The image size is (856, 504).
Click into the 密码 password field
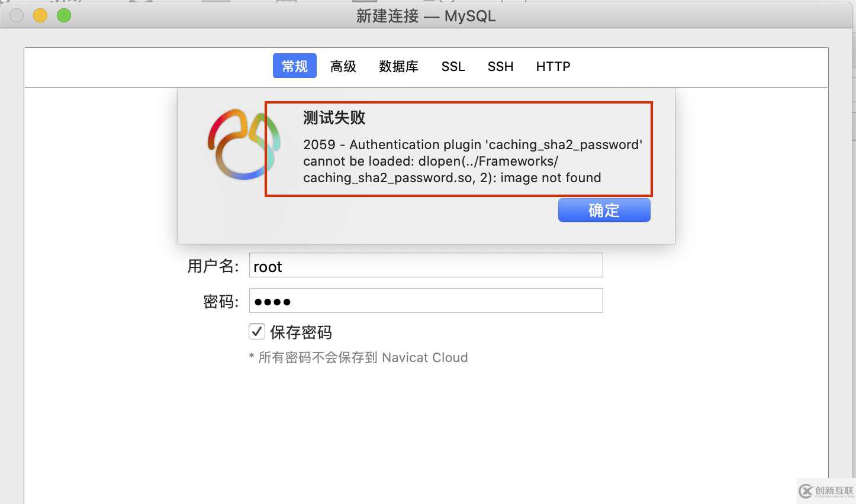coord(426,301)
